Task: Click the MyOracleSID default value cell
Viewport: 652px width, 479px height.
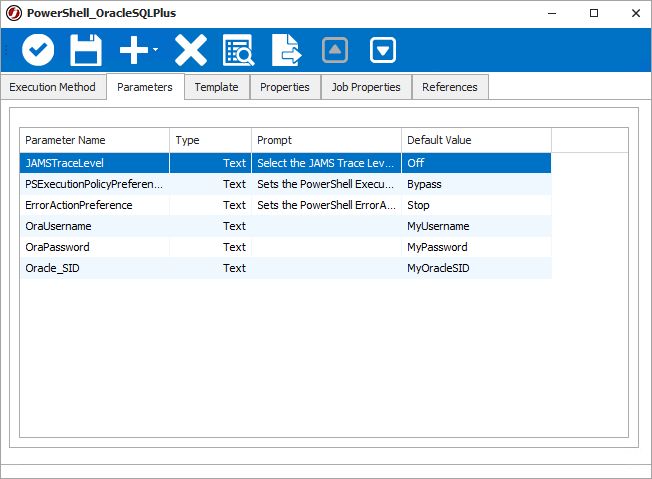Action: (477, 268)
